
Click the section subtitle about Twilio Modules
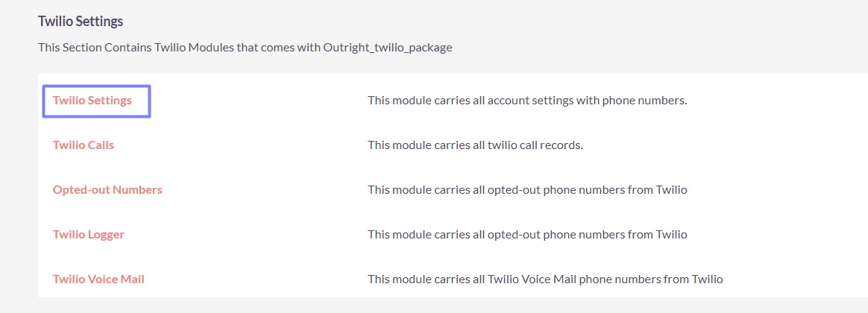pos(245,48)
